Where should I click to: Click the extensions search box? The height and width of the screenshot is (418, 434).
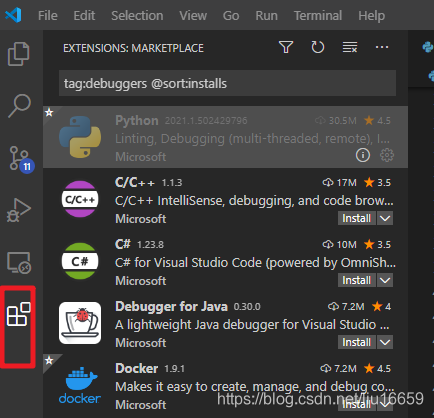click(227, 83)
